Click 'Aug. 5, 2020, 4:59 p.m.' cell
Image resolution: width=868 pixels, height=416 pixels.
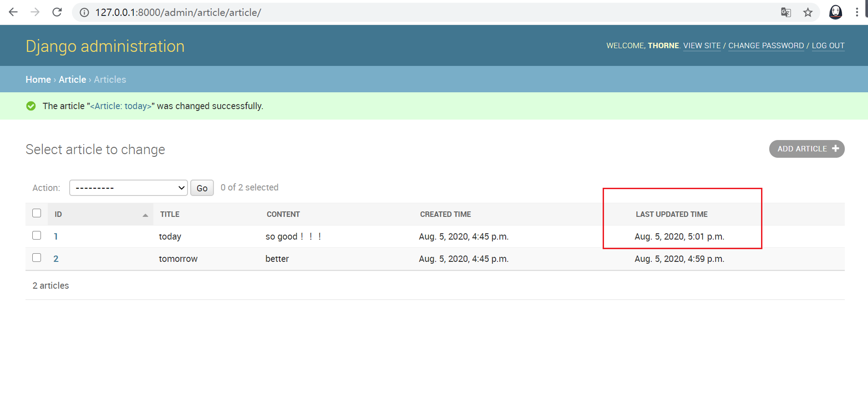(x=680, y=259)
